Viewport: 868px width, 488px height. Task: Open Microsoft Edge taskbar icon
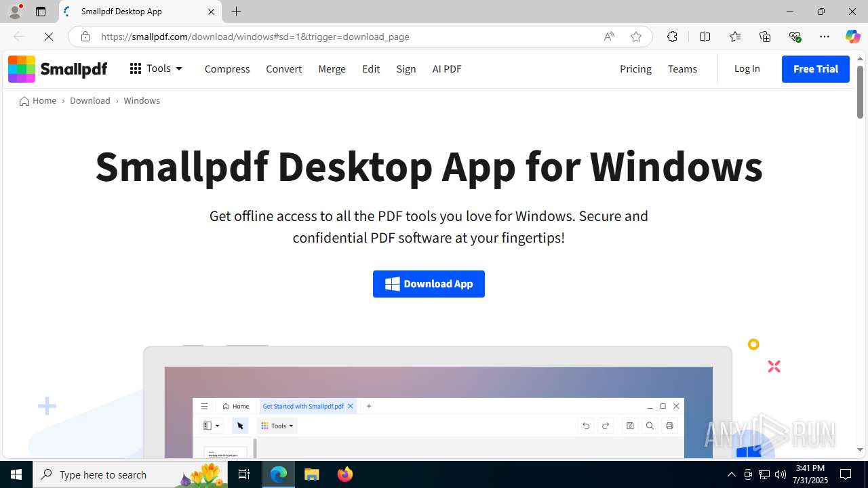click(279, 474)
